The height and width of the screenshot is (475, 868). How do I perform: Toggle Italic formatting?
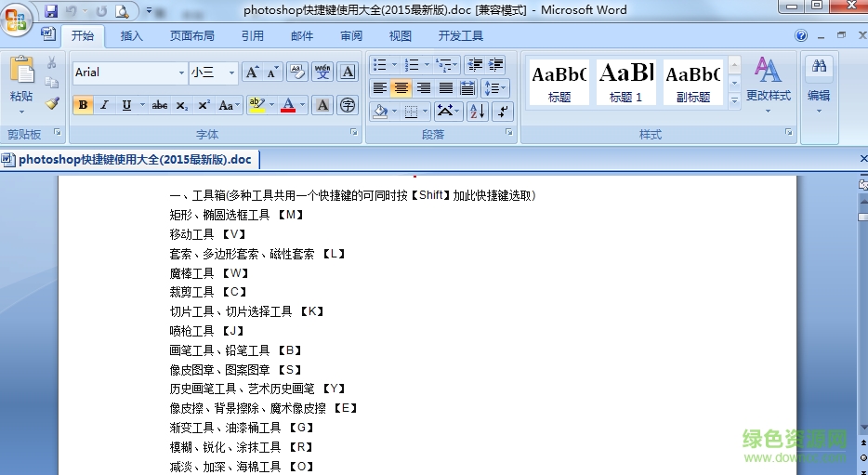coord(104,105)
